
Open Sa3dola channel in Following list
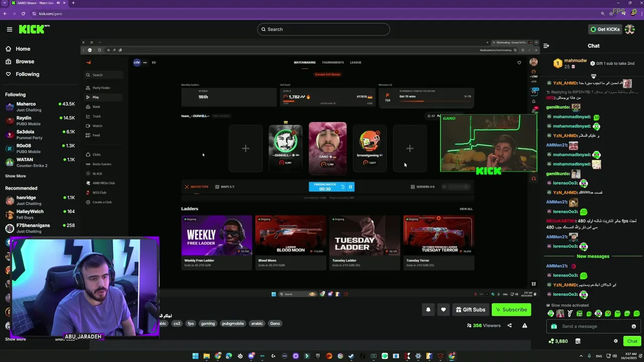(40, 135)
